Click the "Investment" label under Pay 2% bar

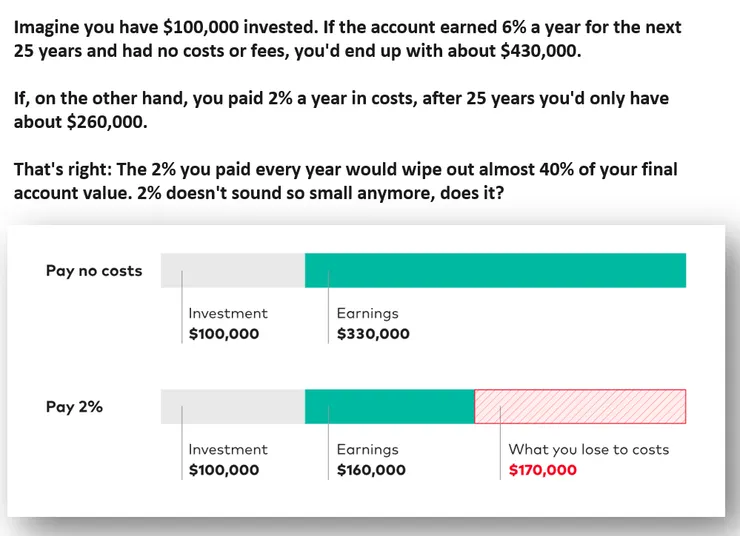pyautogui.click(x=228, y=449)
